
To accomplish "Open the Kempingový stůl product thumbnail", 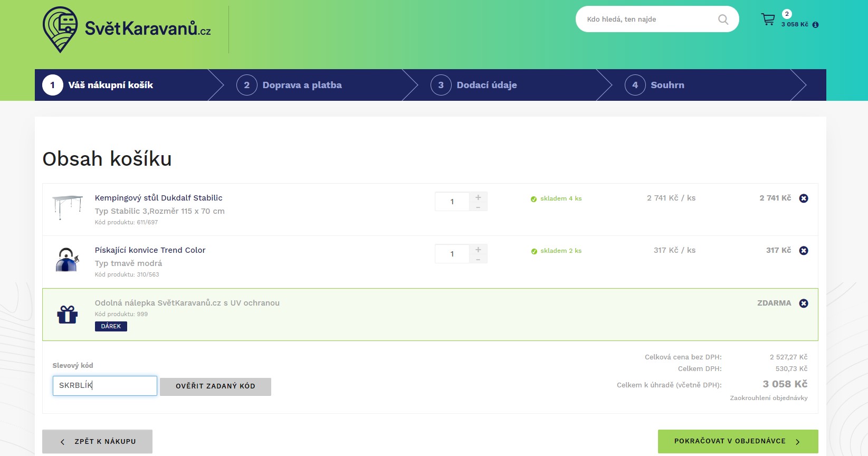I will pos(68,207).
